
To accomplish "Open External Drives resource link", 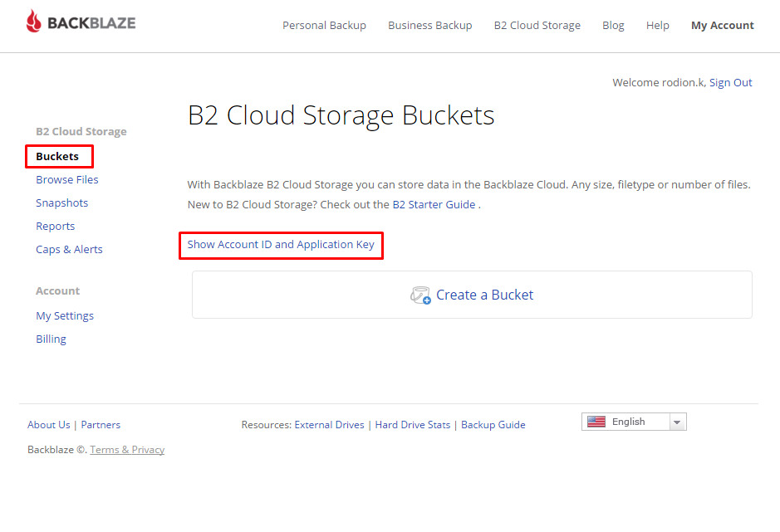I will click(329, 425).
